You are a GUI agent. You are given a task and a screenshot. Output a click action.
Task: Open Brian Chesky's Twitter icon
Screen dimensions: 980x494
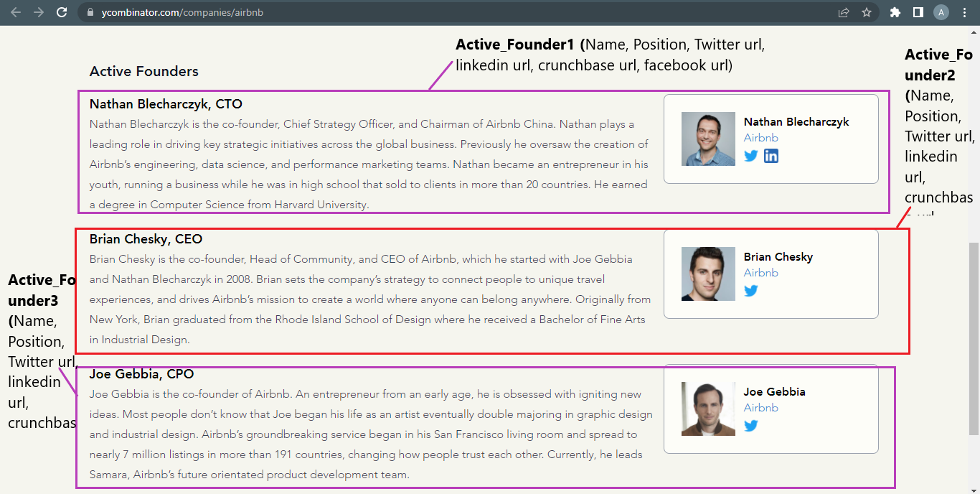[x=751, y=291]
